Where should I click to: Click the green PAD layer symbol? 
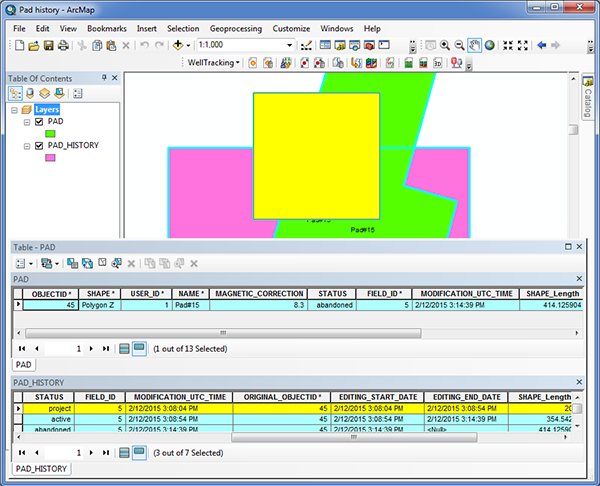[x=50, y=134]
